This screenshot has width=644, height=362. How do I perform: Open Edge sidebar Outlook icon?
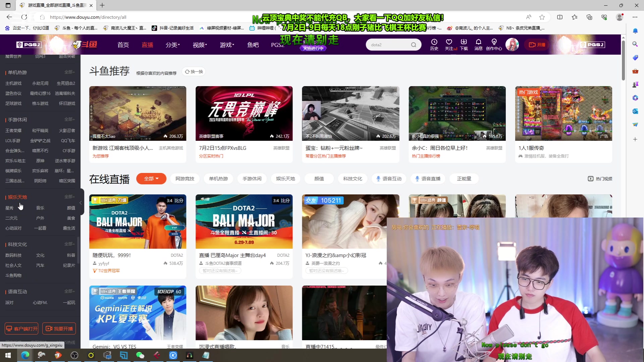[635, 111]
